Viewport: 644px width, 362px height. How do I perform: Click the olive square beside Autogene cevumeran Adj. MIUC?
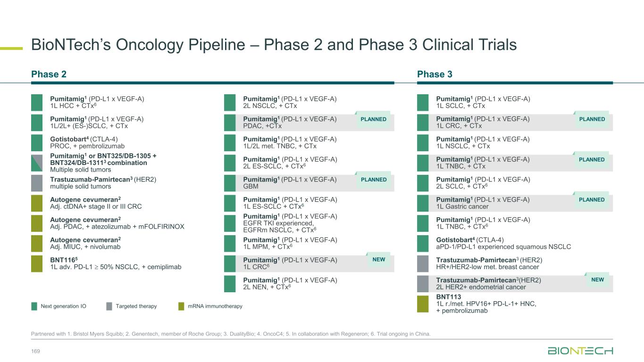pyautogui.click(x=37, y=243)
